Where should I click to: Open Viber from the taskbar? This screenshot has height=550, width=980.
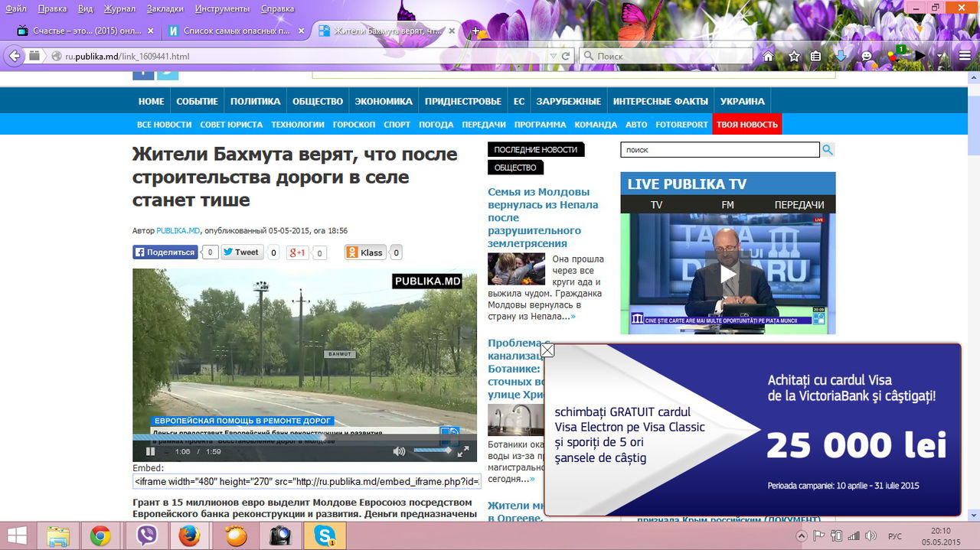(146, 535)
